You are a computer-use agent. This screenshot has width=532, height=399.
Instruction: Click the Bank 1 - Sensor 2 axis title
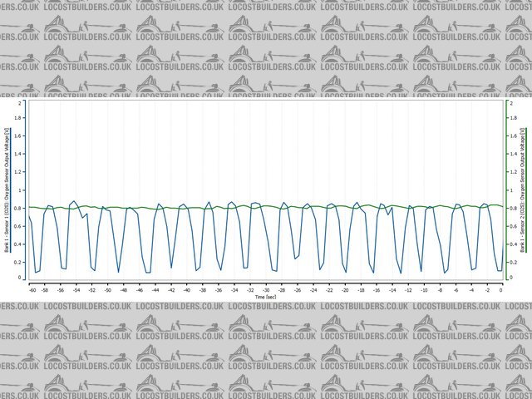point(523,190)
